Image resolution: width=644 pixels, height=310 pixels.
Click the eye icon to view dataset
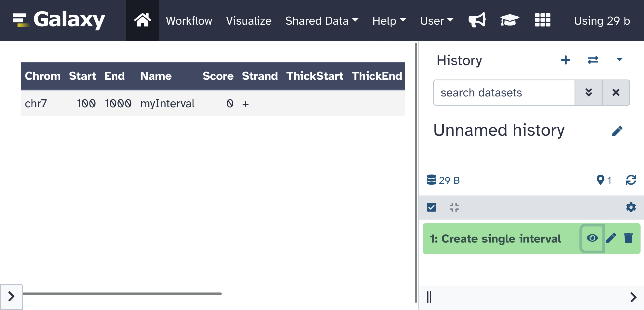point(592,238)
